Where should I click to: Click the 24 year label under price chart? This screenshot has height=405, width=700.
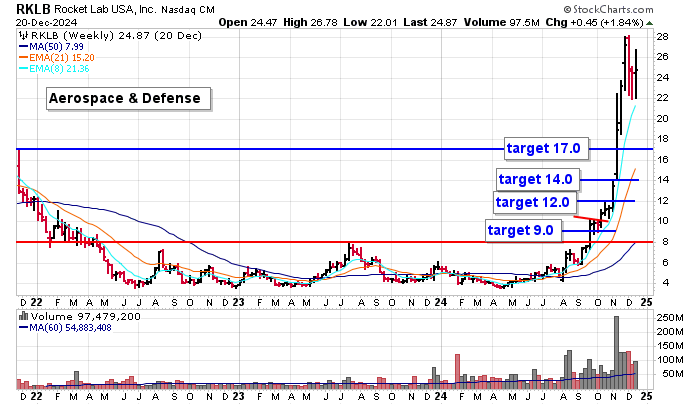(x=441, y=302)
